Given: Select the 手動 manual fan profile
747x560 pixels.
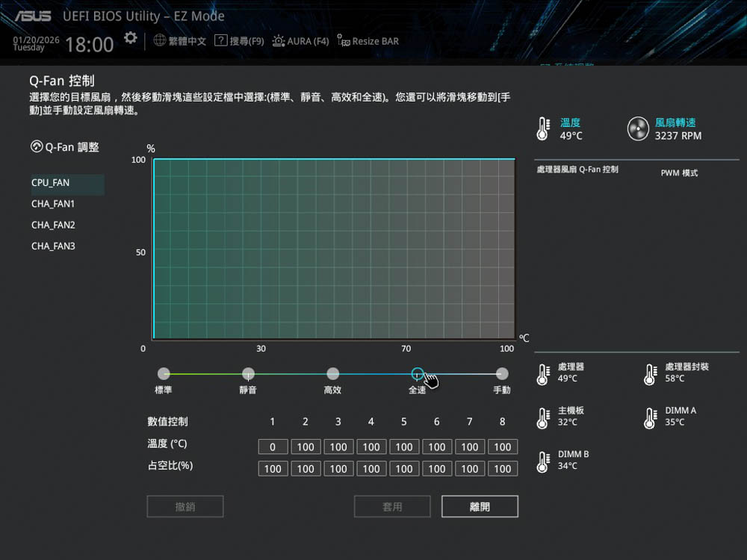Looking at the screenshot, I should (502, 374).
